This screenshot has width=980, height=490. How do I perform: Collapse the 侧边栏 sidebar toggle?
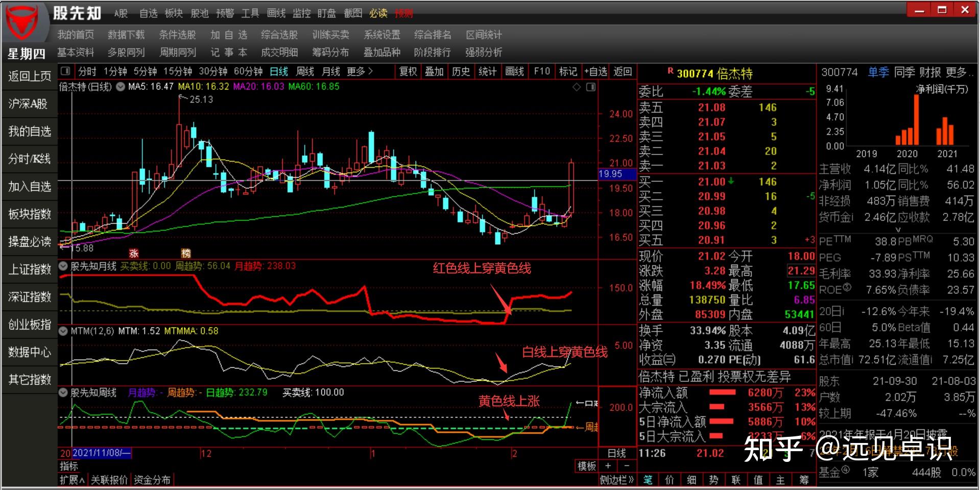coord(617,480)
